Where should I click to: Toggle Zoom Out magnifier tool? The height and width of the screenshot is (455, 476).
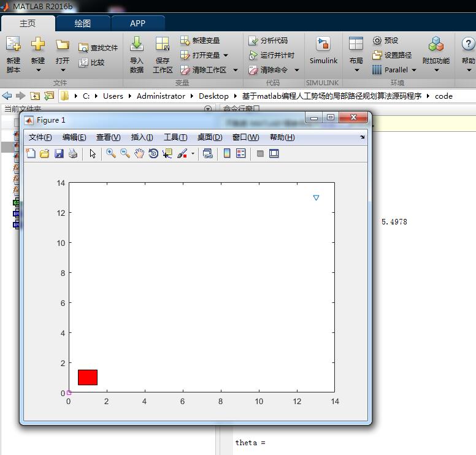(x=125, y=153)
